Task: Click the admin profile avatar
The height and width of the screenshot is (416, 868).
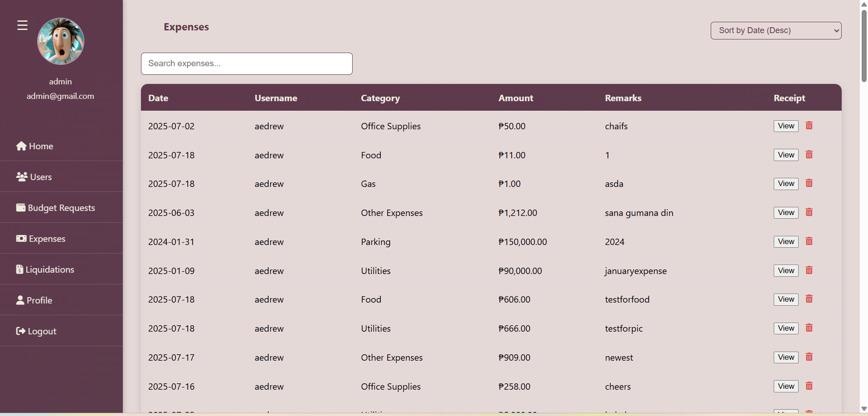Action: 60,41
